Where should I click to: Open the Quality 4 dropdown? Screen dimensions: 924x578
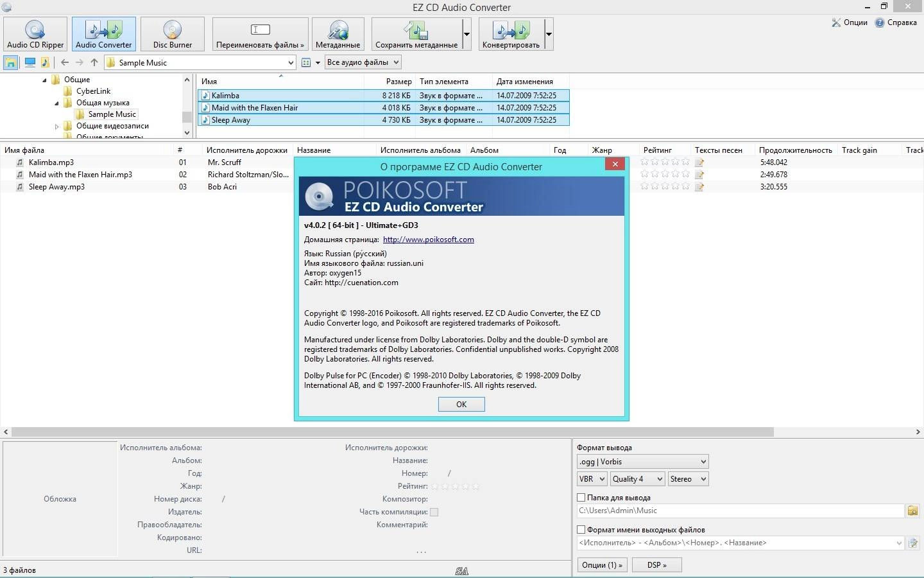[637, 479]
